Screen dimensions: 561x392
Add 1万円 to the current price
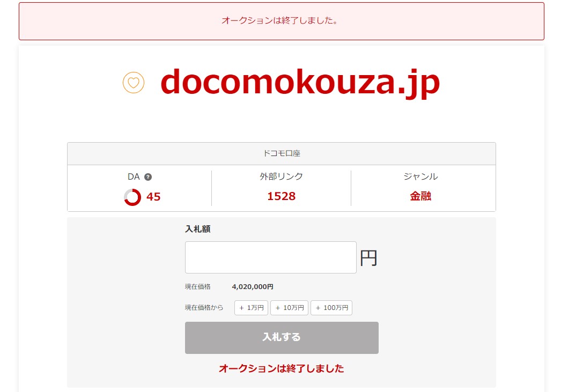251,308
